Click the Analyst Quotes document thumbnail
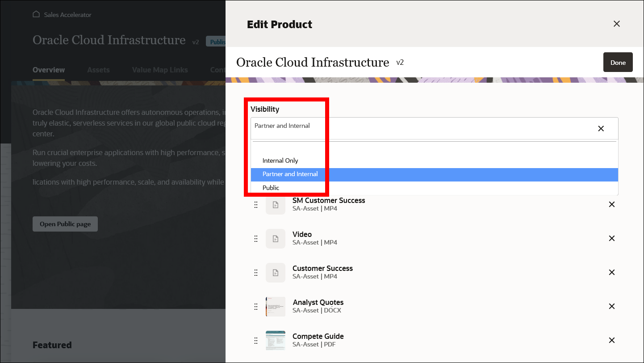 (x=275, y=307)
